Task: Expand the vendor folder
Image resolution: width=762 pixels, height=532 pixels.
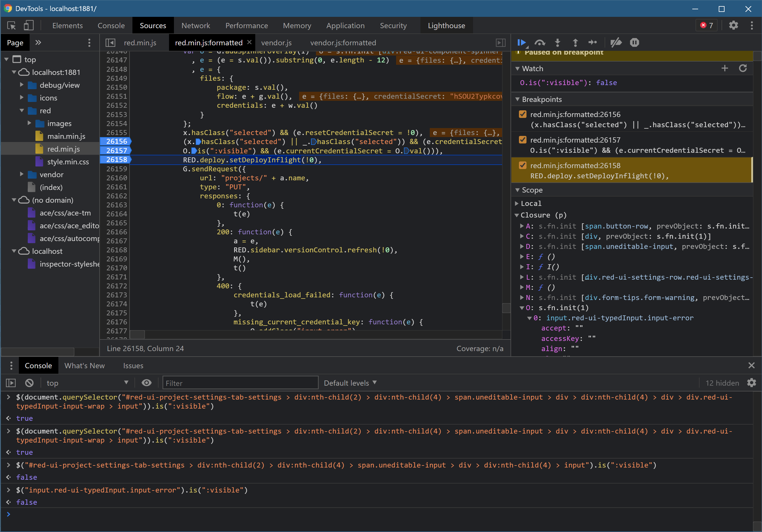Action: [x=21, y=174]
